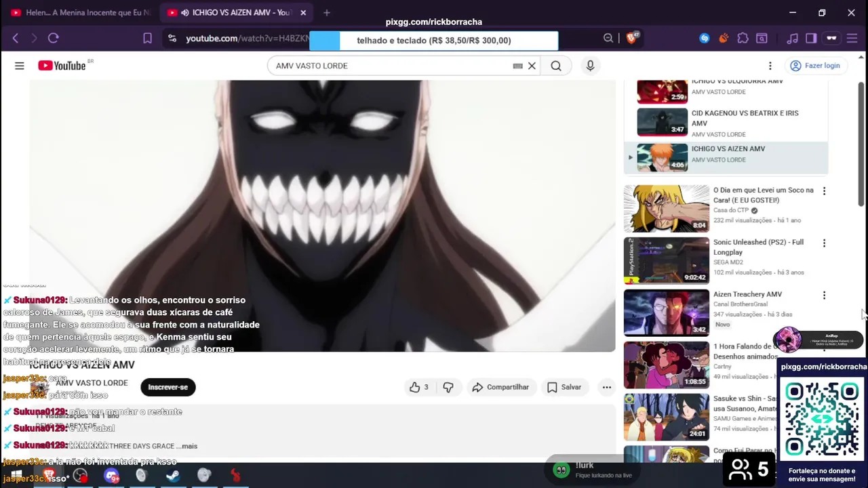The image size is (868, 488).
Task: Clear the search query with X
Action: pos(532,66)
